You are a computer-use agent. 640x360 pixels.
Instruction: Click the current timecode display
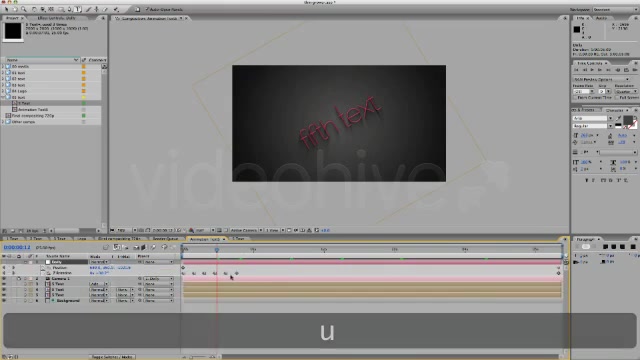tap(17, 247)
